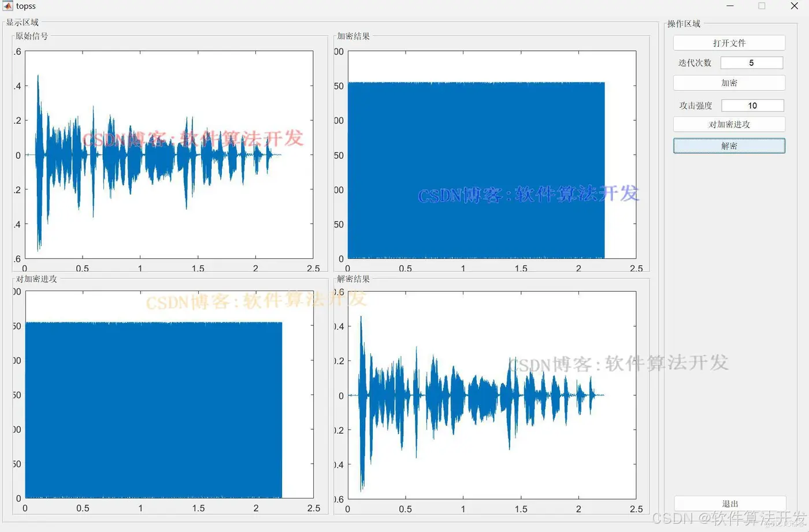
Task: Click the 打开文件 button
Action: 729,43
